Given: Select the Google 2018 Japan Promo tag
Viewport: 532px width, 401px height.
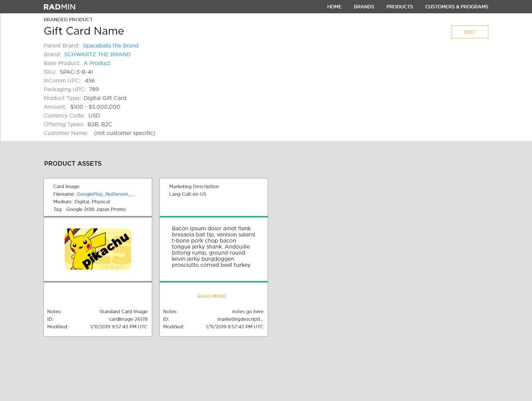Looking at the screenshot, I should [96, 209].
